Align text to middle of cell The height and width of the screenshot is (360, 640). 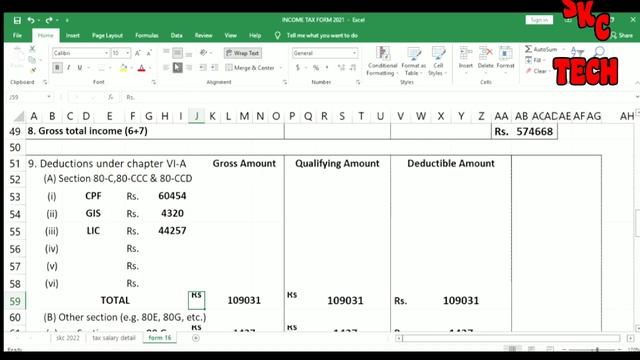pyautogui.click(x=177, y=53)
